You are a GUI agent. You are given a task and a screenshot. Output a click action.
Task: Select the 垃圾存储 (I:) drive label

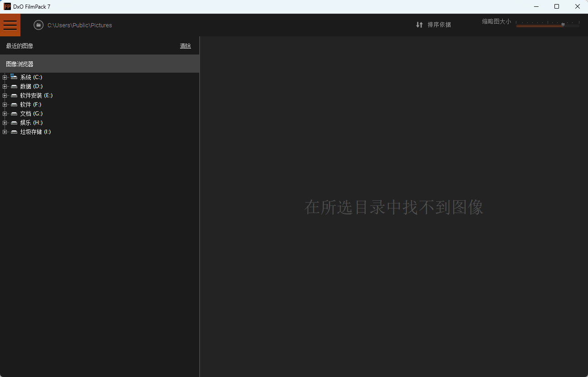pos(35,132)
